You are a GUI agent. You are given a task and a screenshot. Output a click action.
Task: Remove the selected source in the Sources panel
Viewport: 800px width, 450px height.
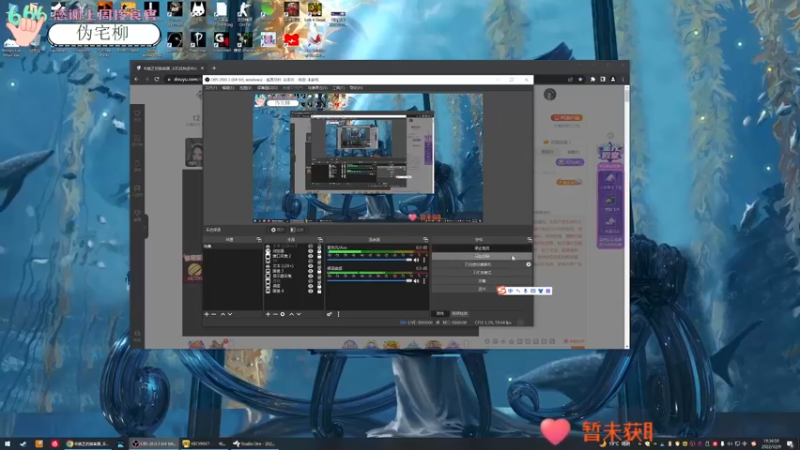[276, 314]
